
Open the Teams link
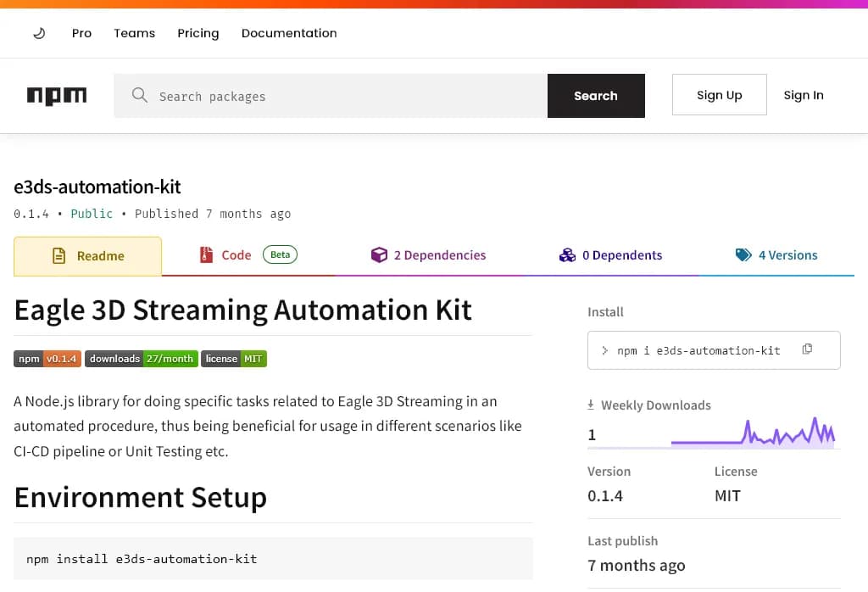coord(135,33)
